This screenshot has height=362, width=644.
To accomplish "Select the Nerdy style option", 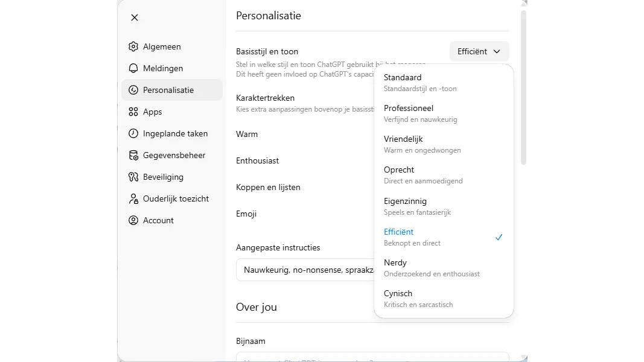I will pyautogui.click(x=443, y=268).
